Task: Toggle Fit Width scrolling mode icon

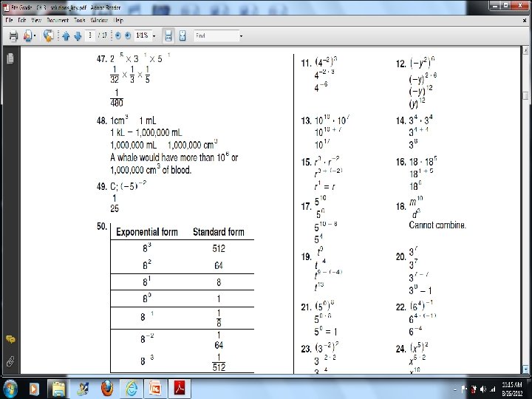Action: click(168, 35)
